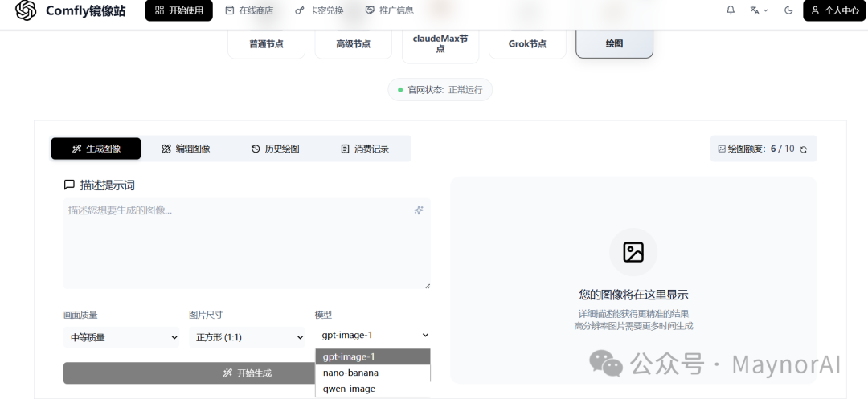Viewport: 868px width, 399px height.
Task: Select the 普通节点 card
Action: pyautogui.click(x=266, y=43)
